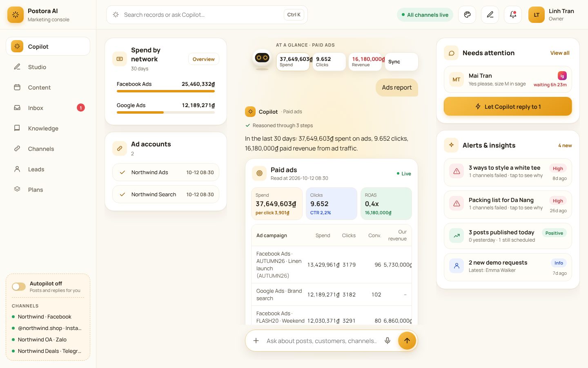
Task: Focus the Search records or ask Copilot field
Action: pos(207,15)
